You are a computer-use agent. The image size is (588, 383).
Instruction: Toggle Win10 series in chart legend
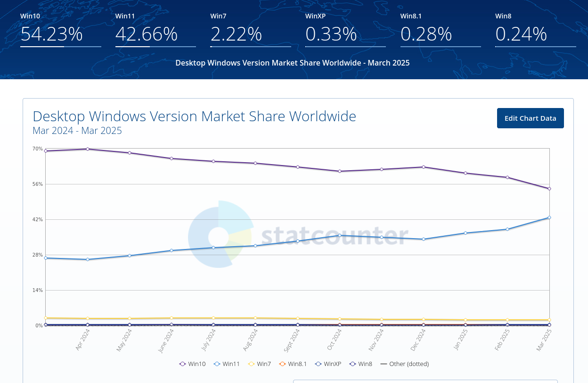(192, 364)
